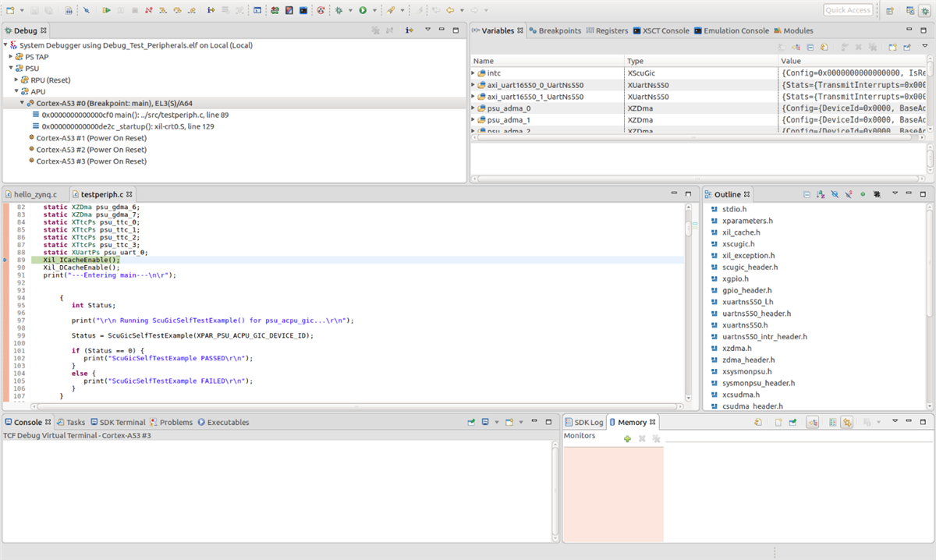Add a memory monitor with the green plus
936x560 pixels.
click(627, 439)
